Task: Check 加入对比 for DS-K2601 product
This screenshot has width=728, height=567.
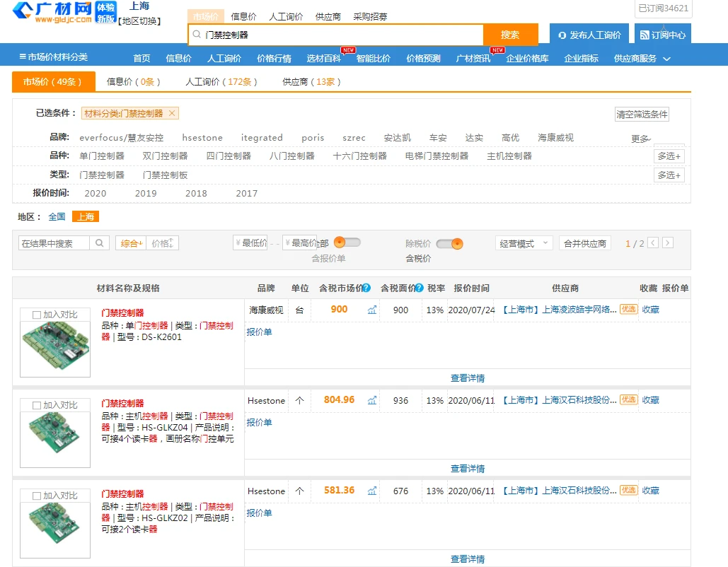Action: [x=37, y=315]
